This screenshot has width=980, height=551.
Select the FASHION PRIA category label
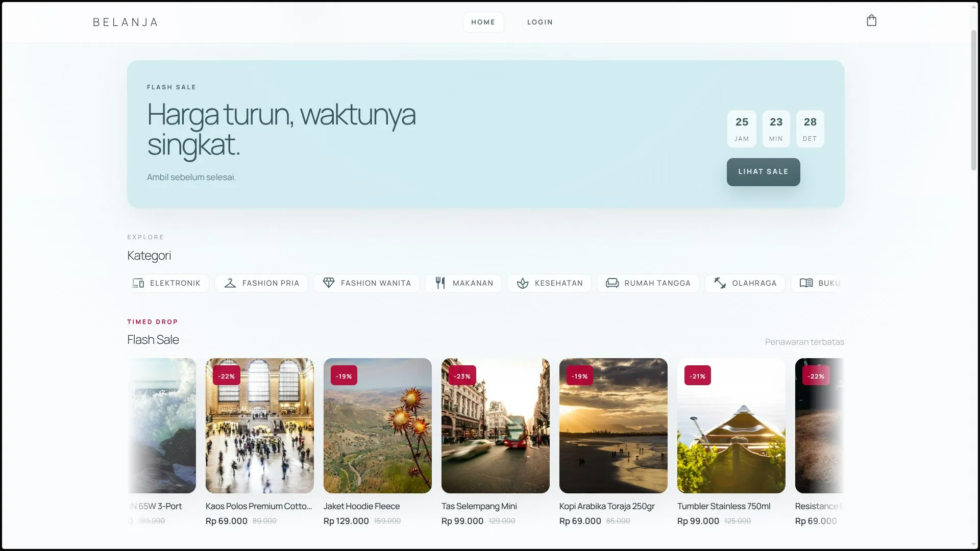click(x=271, y=283)
